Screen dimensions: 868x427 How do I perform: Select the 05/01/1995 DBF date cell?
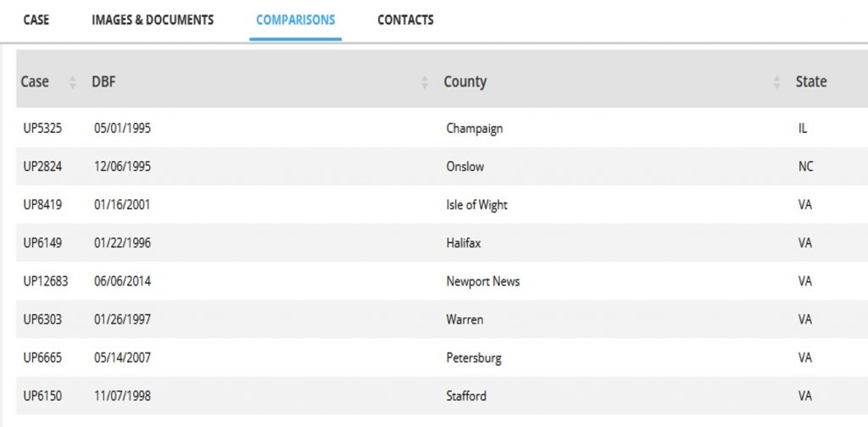[122, 129]
